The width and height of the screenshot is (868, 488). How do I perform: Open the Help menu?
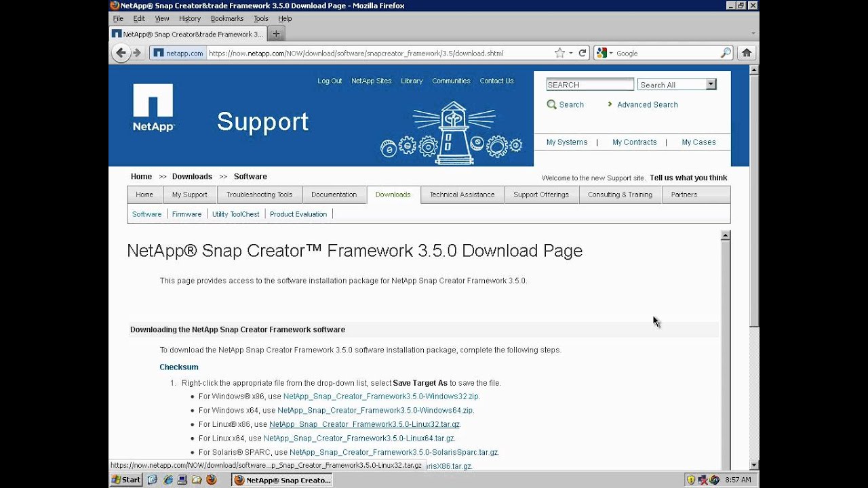point(285,19)
